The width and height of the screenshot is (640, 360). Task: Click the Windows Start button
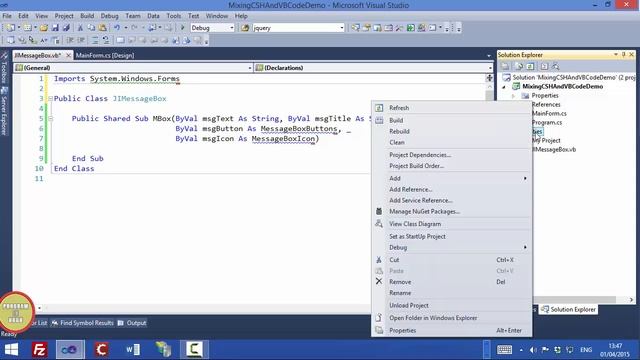tap(11, 349)
